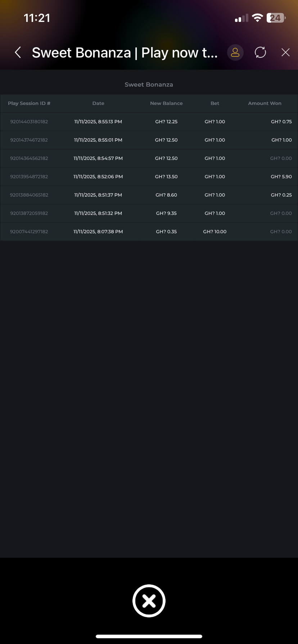Tap the Amount Won column header
The height and width of the screenshot is (644, 298).
tap(265, 103)
